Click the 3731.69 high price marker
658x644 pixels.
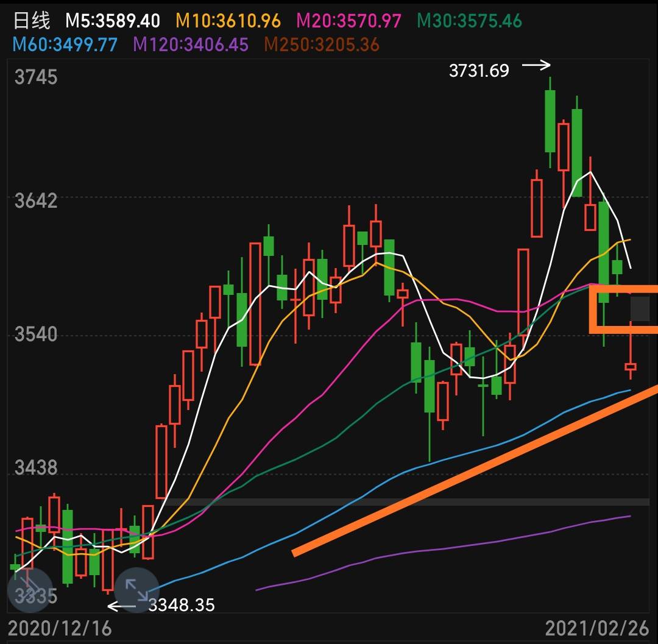point(479,71)
